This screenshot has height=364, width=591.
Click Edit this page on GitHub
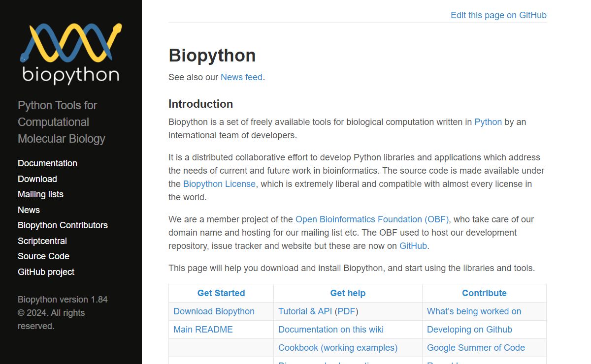tap(498, 15)
